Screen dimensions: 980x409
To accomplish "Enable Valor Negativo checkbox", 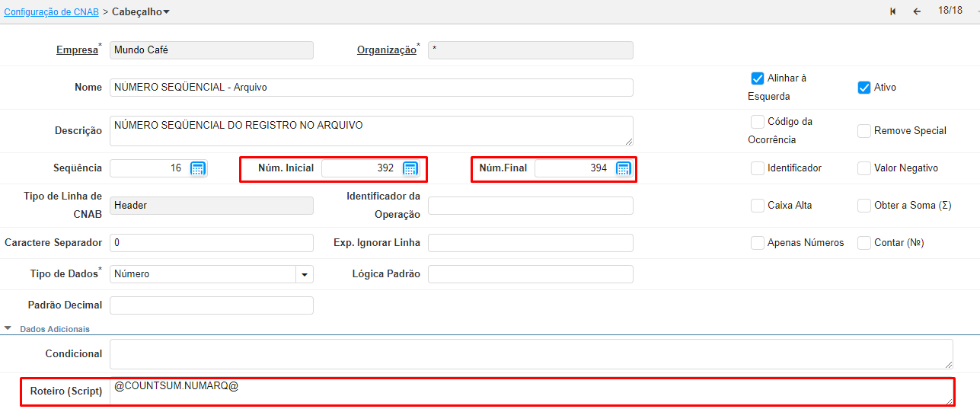I will point(863,168).
